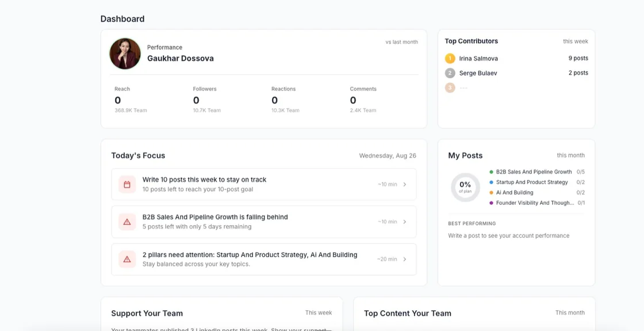Click the calendar icon beside Write 10 posts
The image size is (644, 331).
click(x=127, y=185)
